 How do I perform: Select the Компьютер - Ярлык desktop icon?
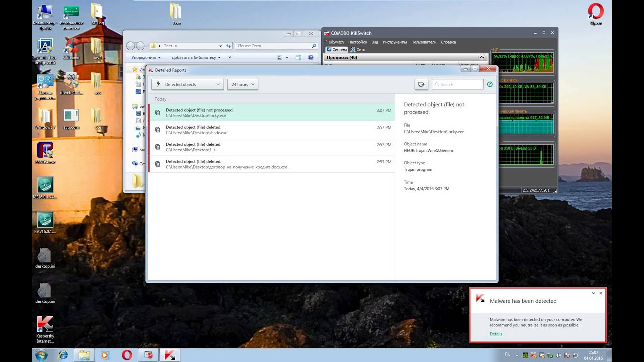(45, 17)
